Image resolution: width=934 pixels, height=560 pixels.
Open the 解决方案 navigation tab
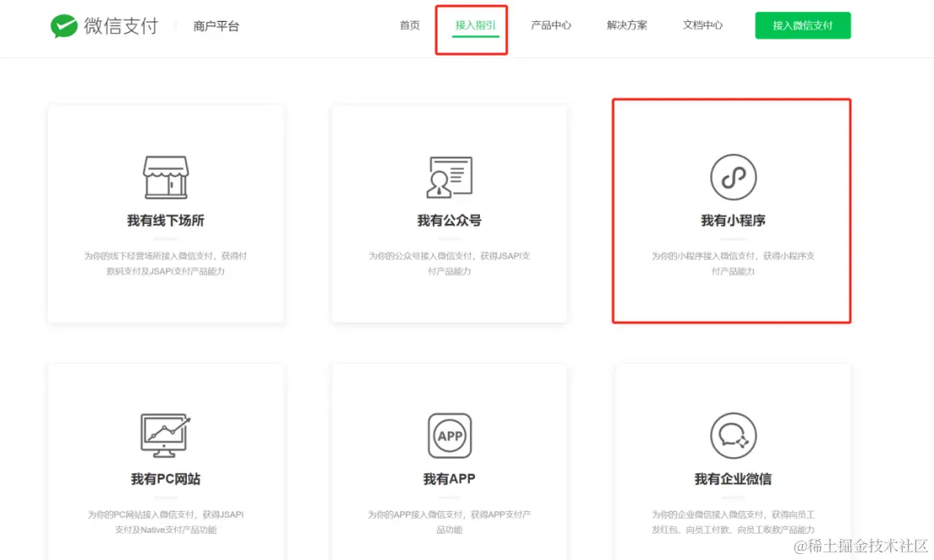point(626,25)
